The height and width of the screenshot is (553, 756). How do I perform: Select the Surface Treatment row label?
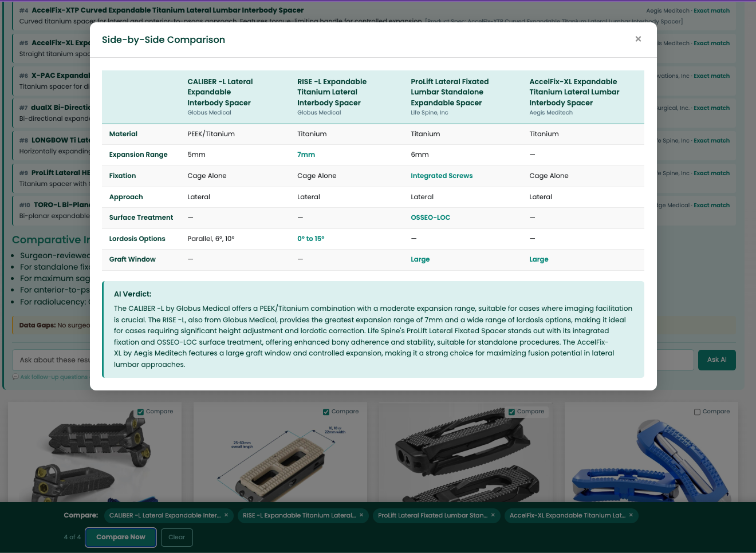click(141, 218)
